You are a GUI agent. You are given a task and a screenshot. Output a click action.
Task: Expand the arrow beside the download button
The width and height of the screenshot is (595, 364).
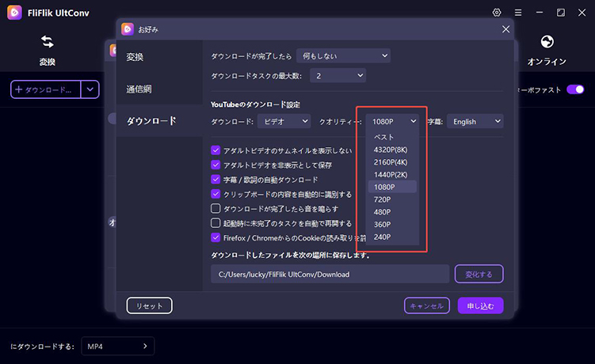tap(91, 89)
